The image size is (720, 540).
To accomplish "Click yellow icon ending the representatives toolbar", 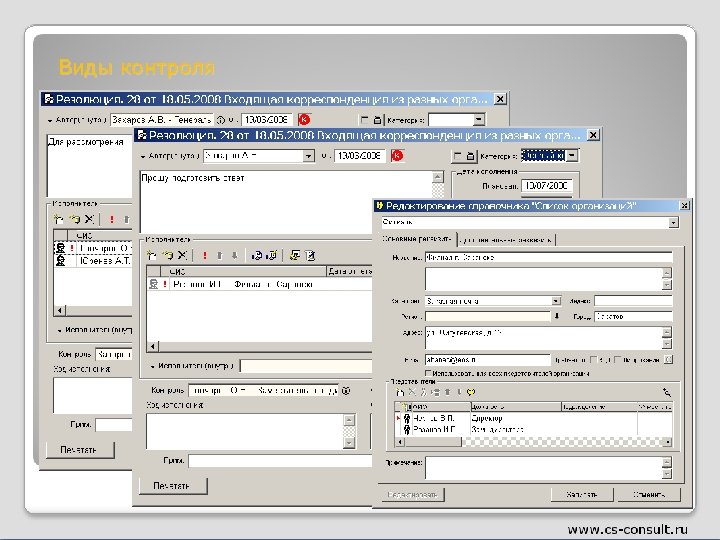I will pyautogui.click(x=471, y=392).
